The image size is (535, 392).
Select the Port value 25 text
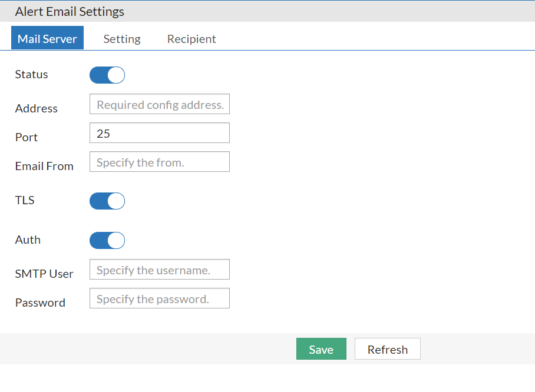click(100, 132)
